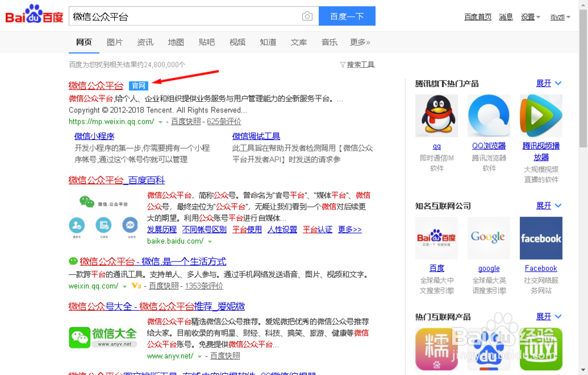Click the V3 credibility badge
Image resolution: width=588 pixels, height=375 pixels.
[x=136, y=286]
